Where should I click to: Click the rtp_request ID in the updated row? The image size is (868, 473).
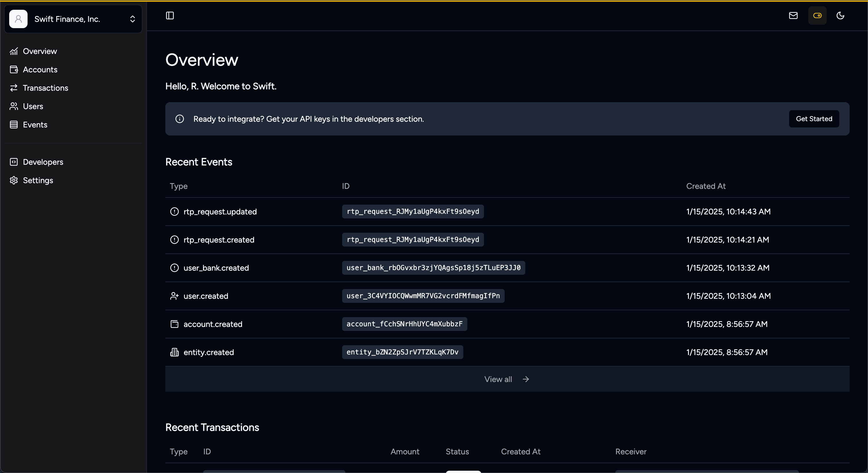[413, 211]
